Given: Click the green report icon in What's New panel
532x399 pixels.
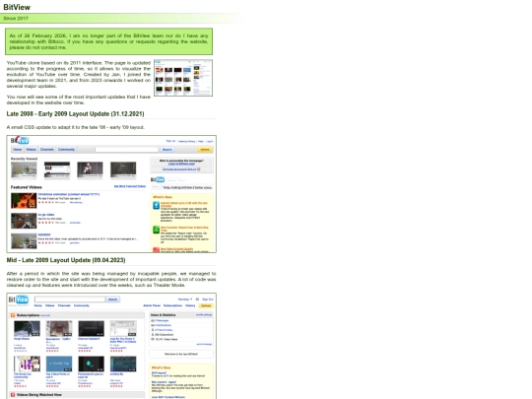Looking at the screenshot, I should [x=156, y=230].
